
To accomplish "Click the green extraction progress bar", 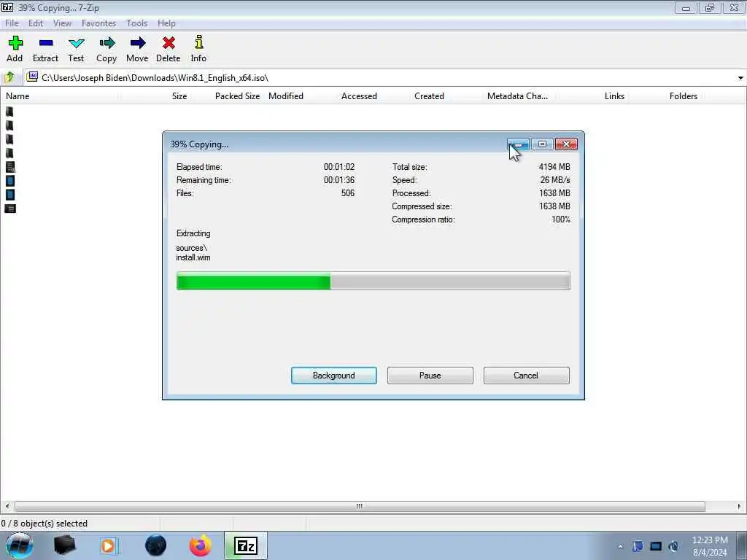I will pyautogui.click(x=373, y=281).
